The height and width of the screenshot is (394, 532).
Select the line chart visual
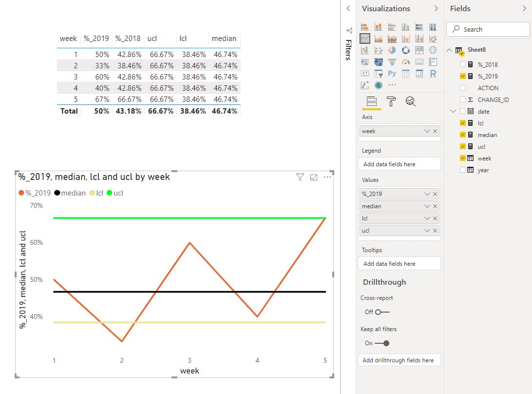[x=365, y=39]
